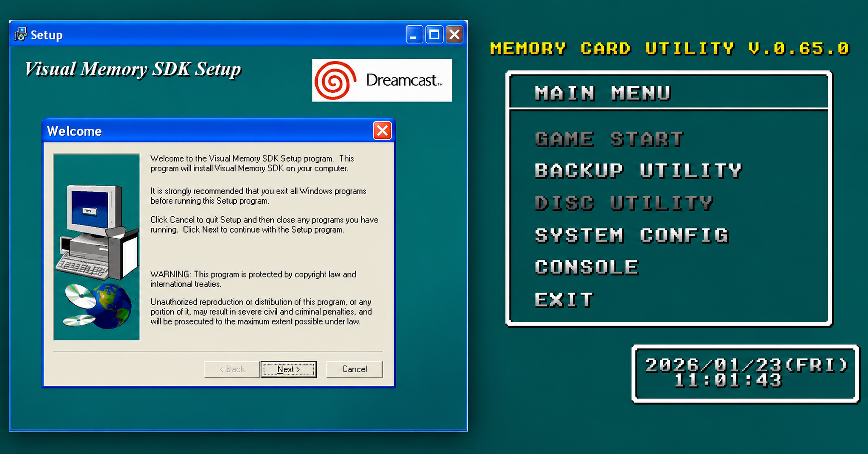Viewport: 868px width, 454px height.
Task: Click the Dreamcast logo banner
Action: pos(382,80)
